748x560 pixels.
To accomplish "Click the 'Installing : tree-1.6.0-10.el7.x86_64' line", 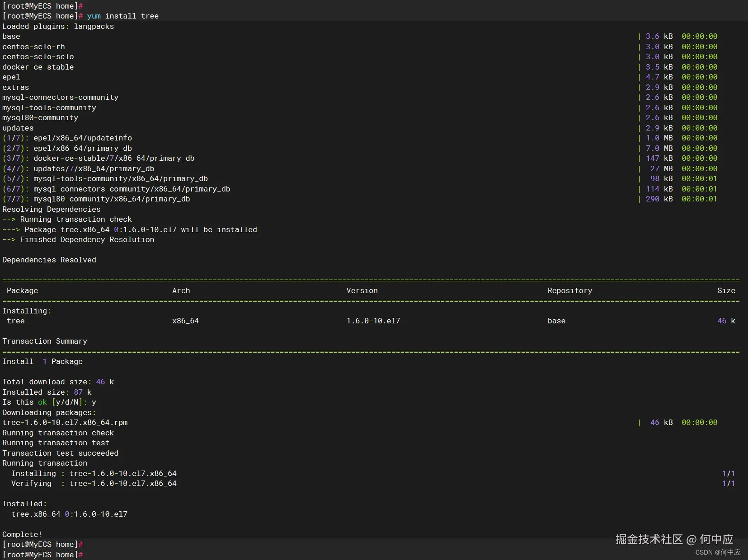I will click(x=94, y=474).
